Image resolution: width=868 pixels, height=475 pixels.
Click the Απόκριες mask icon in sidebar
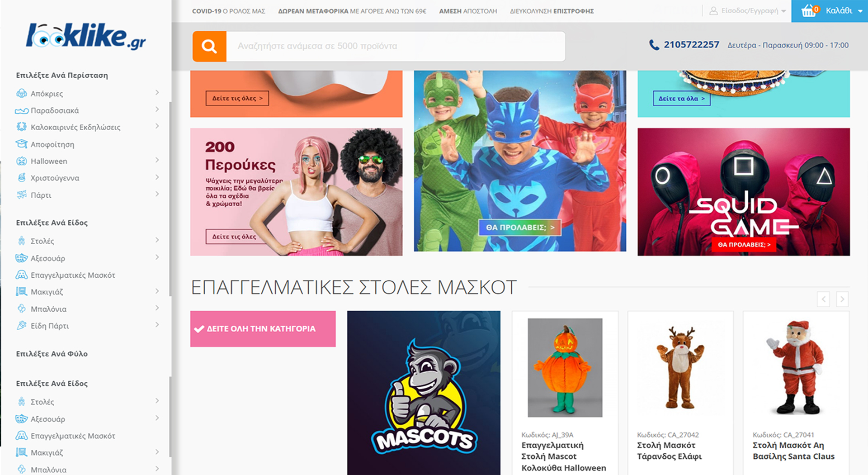(21, 93)
